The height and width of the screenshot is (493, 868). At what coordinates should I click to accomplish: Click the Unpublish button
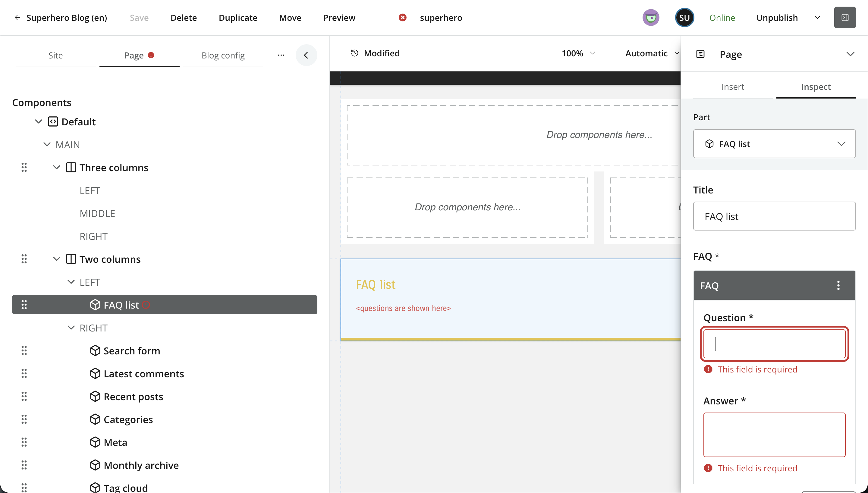777,17
